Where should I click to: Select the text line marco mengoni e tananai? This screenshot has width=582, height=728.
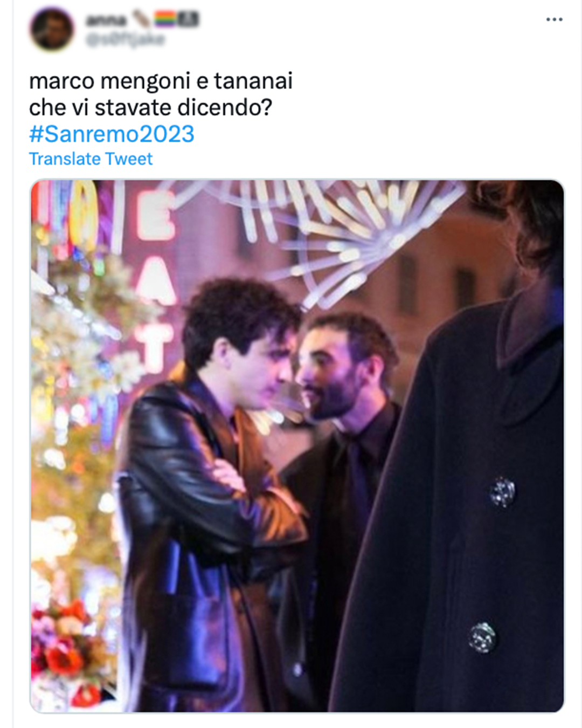161,81
